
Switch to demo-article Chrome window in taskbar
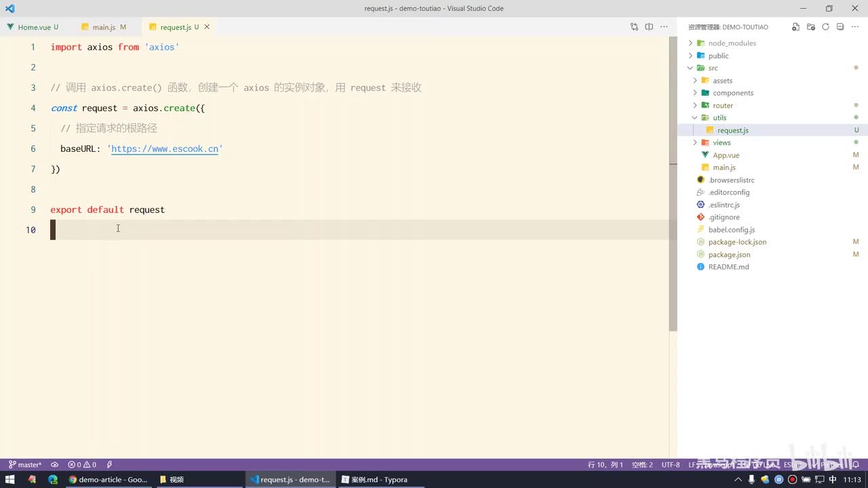pyautogui.click(x=108, y=479)
